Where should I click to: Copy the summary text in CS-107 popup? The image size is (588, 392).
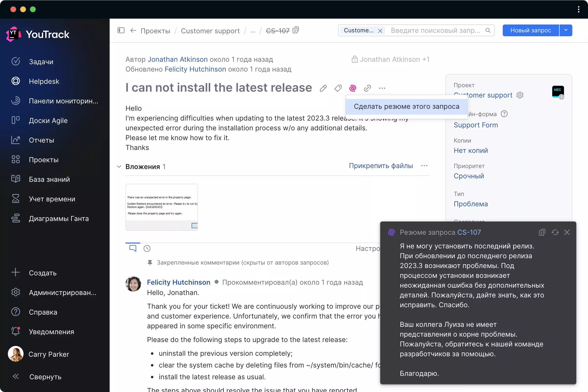(542, 232)
